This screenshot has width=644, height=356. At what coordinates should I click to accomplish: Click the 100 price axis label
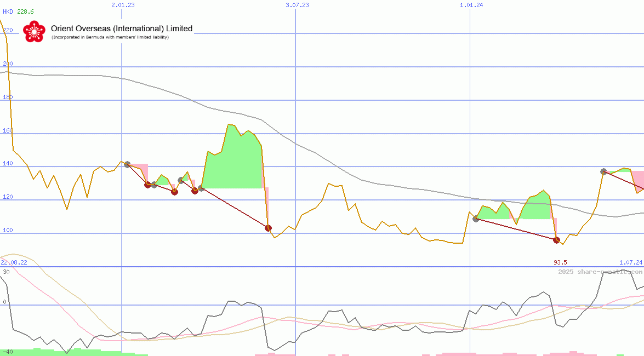tap(8, 230)
